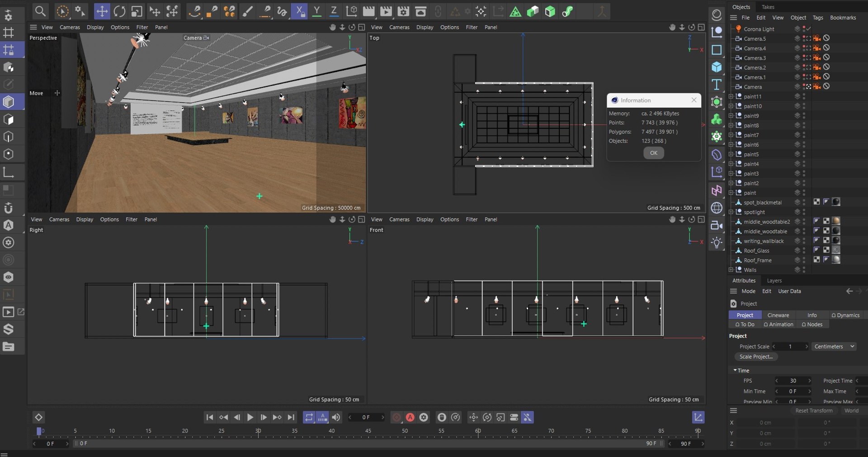Image resolution: width=868 pixels, height=457 pixels.
Task: Switch to the Cineware tab
Action: point(778,315)
